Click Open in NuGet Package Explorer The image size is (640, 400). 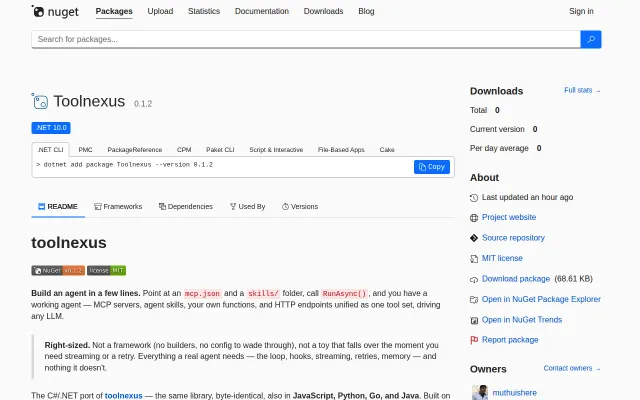pyautogui.click(x=541, y=299)
